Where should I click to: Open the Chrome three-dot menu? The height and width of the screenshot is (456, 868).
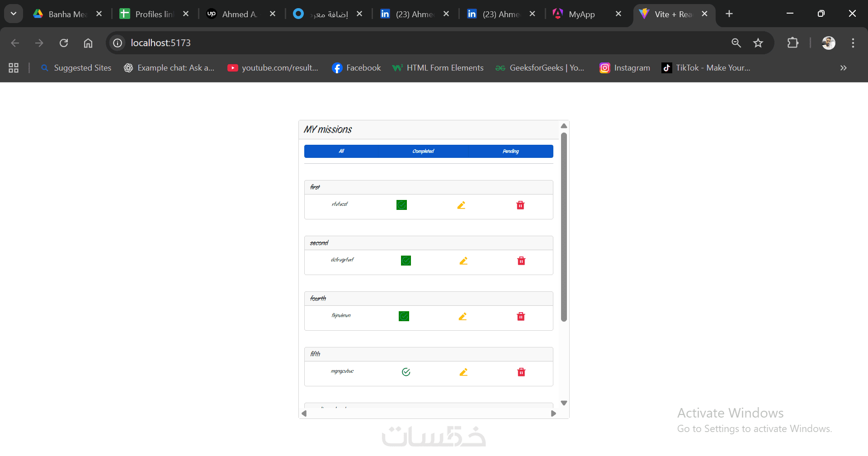click(x=853, y=43)
